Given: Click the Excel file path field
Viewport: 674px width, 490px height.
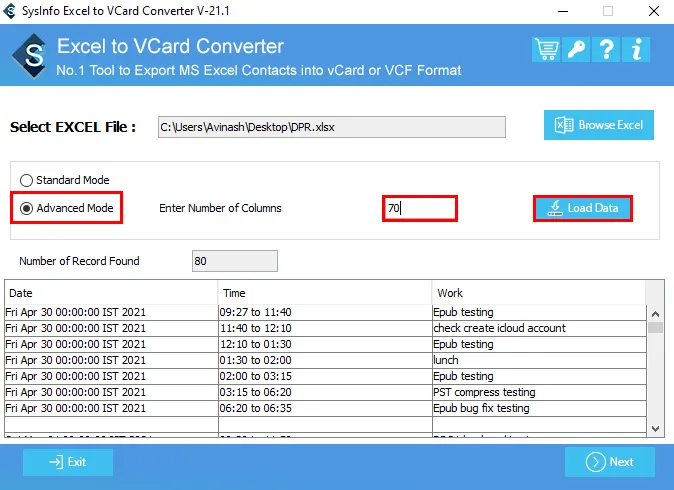Looking at the screenshot, I should click(x=331, y=127).
